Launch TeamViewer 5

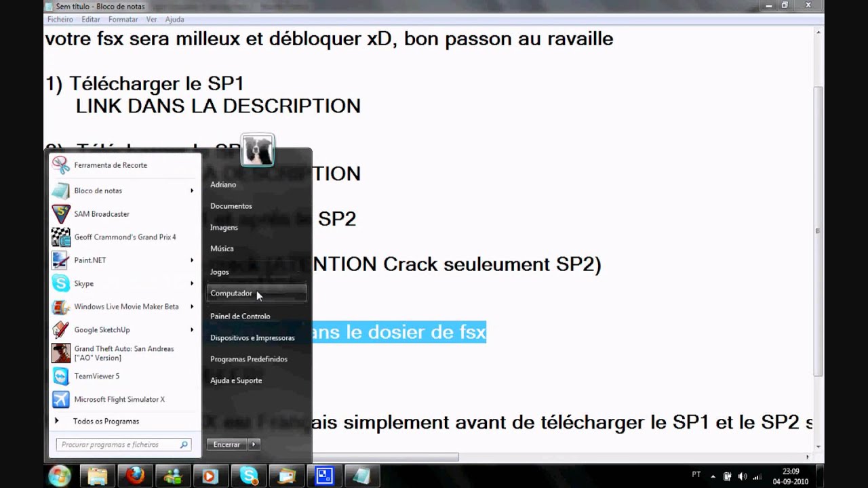(x=125, y=376)
